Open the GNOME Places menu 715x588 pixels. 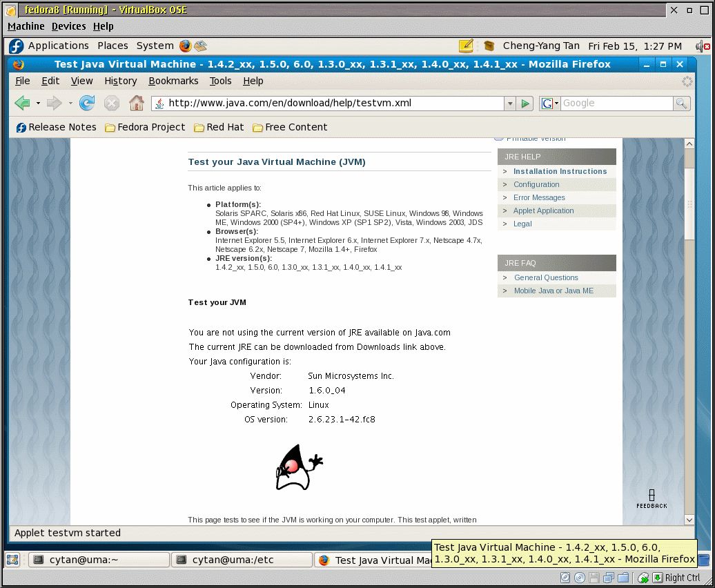pyautogui.click(x=112, y=46)
